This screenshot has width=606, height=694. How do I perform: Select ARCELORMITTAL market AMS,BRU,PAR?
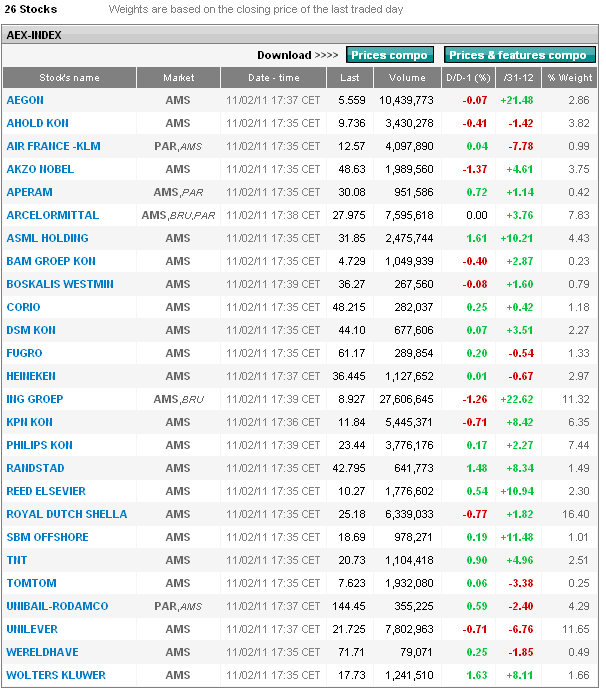click(x=178, y=216)
